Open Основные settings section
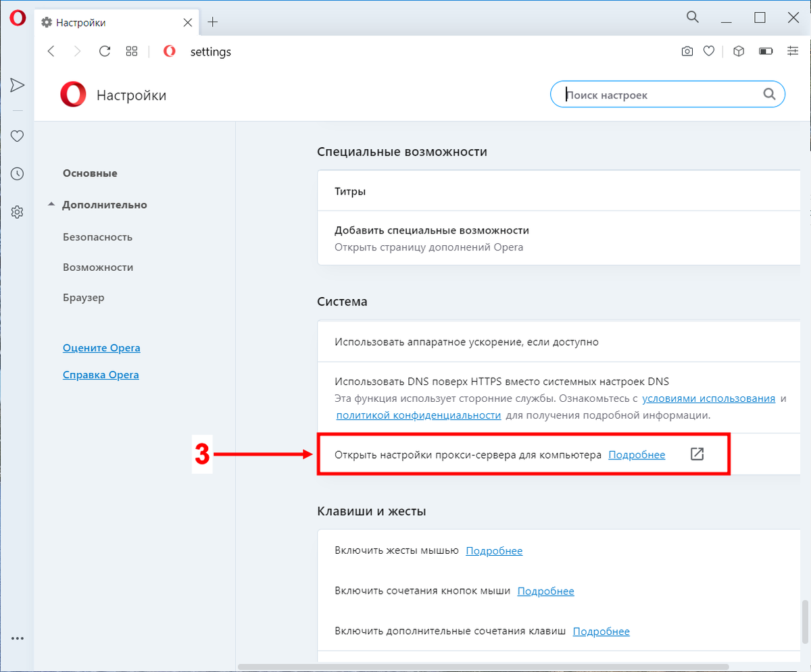 [90, 173]
